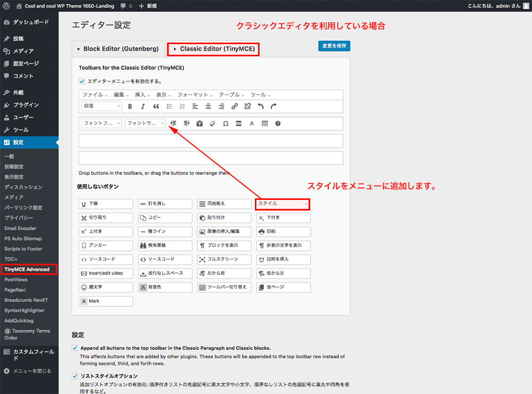This screenshot has height=394, width=532.
Task: Select the 下線 underline button
Action: pos(105,204)
